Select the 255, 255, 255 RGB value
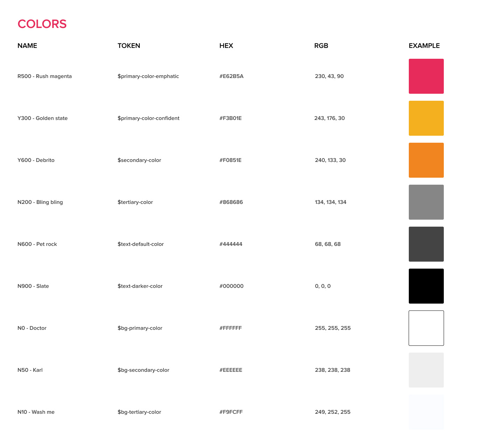Image resolution: width=504 pixels, height=447 pixels. click(x=332, y=328)
